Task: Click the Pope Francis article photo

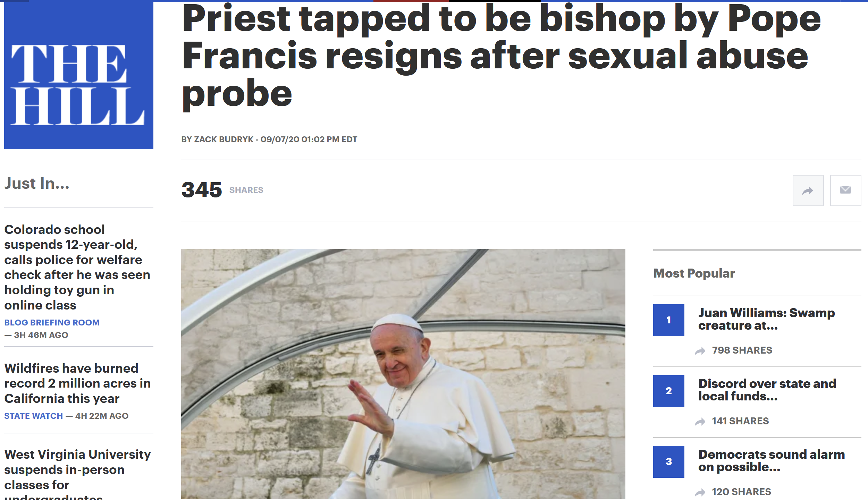Action: tap(403, 374)
